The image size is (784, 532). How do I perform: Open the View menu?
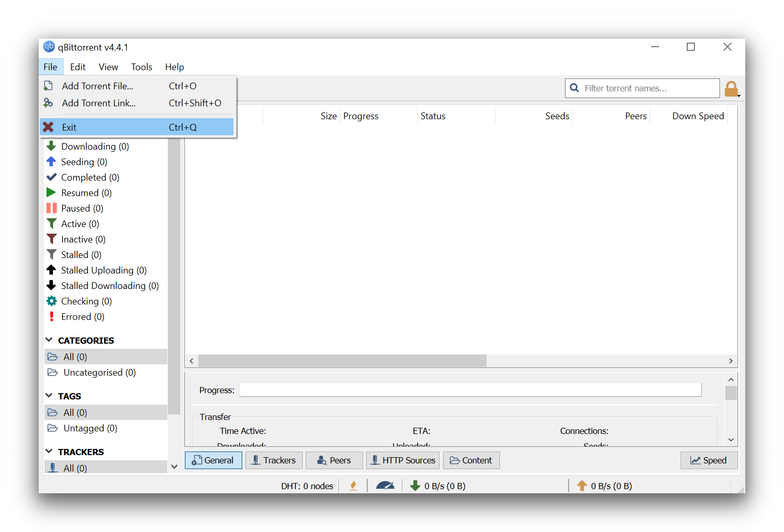tap(108, 67)
